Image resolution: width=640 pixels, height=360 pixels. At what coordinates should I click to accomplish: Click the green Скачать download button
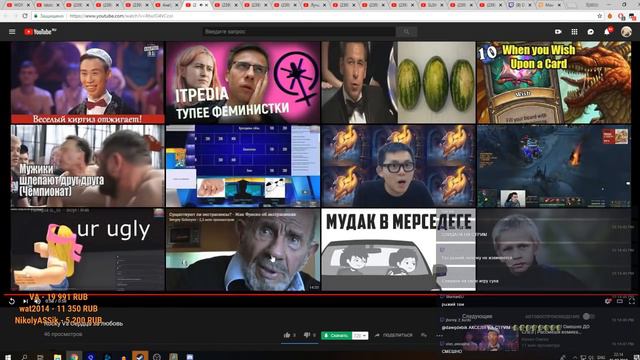[x=336, y=336]
